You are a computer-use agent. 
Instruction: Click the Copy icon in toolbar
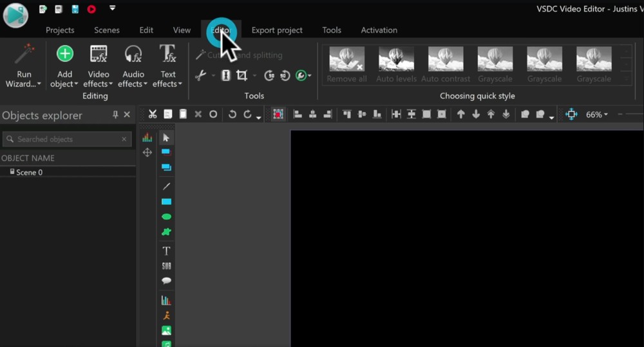coord(168,114)
